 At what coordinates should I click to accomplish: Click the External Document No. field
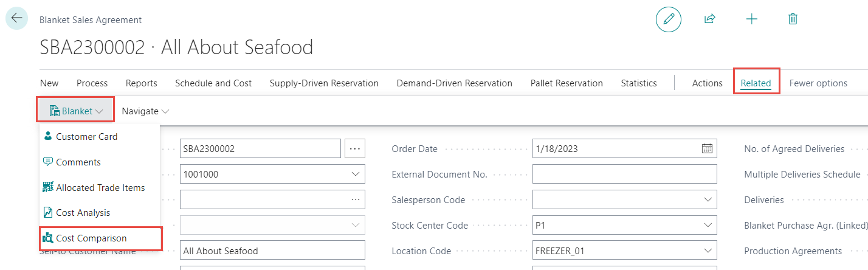pos(624,174)
